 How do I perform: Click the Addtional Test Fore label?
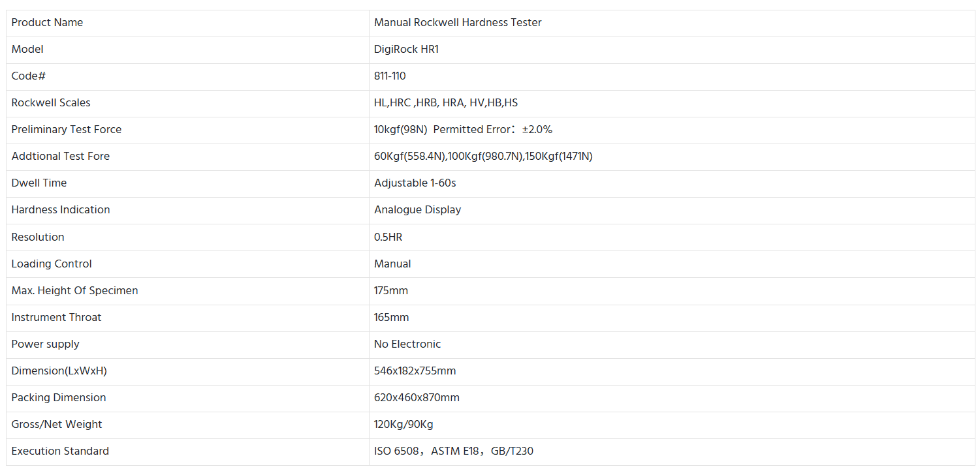tap(61, 157)
